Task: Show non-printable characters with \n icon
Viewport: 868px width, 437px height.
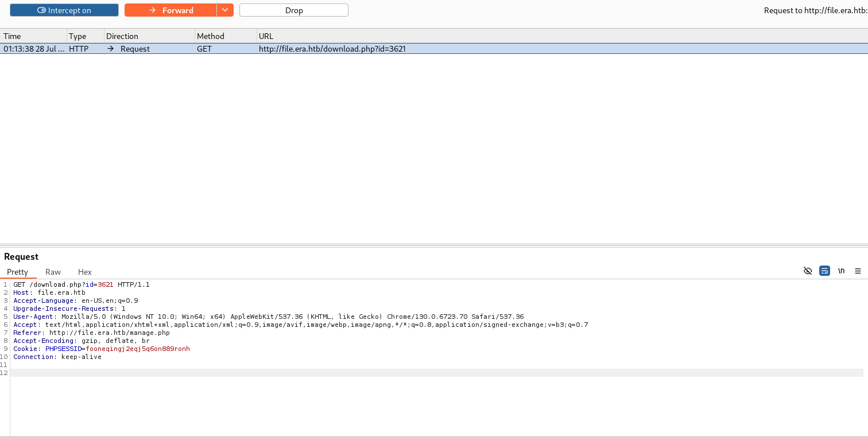Action: 841,271
